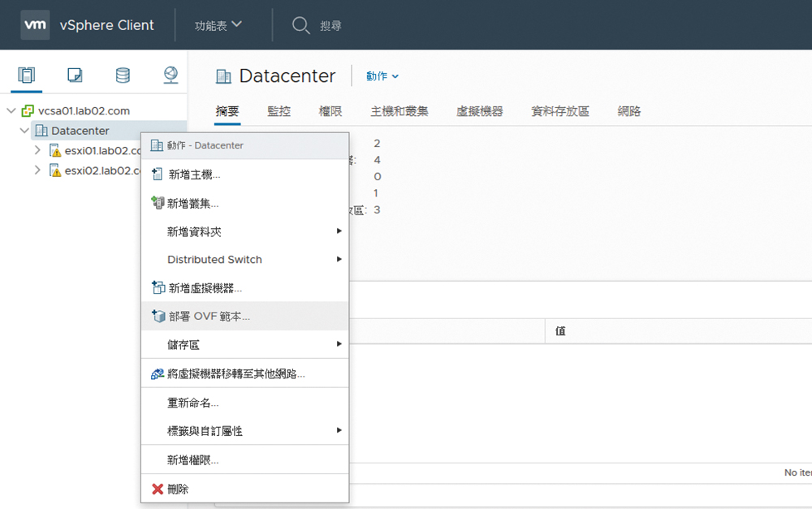Screen dimensions: 812x509
Task: Select the Datacenter tree item
Action: click(80, 131)
